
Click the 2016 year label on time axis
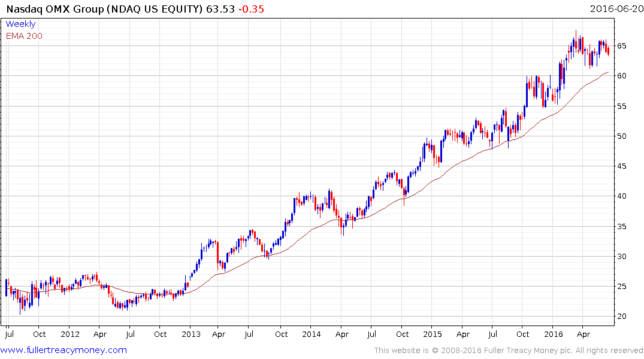553,334
